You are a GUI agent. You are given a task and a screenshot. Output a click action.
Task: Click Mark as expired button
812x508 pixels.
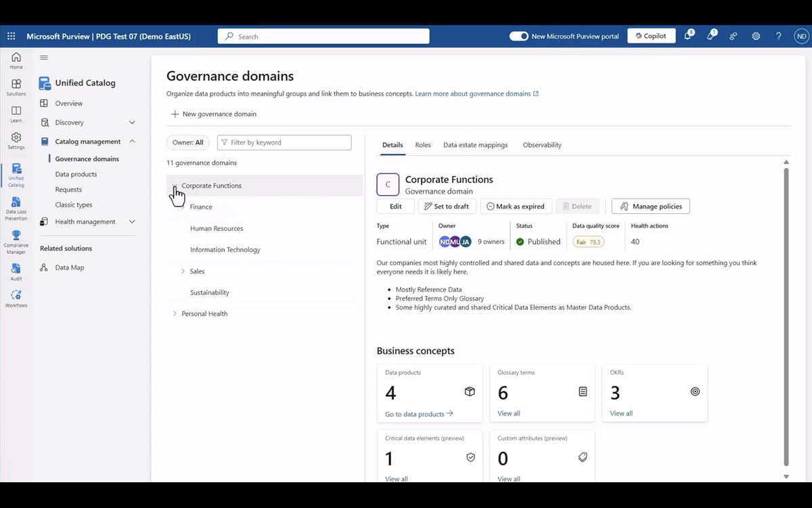click(x=516, y=207)
